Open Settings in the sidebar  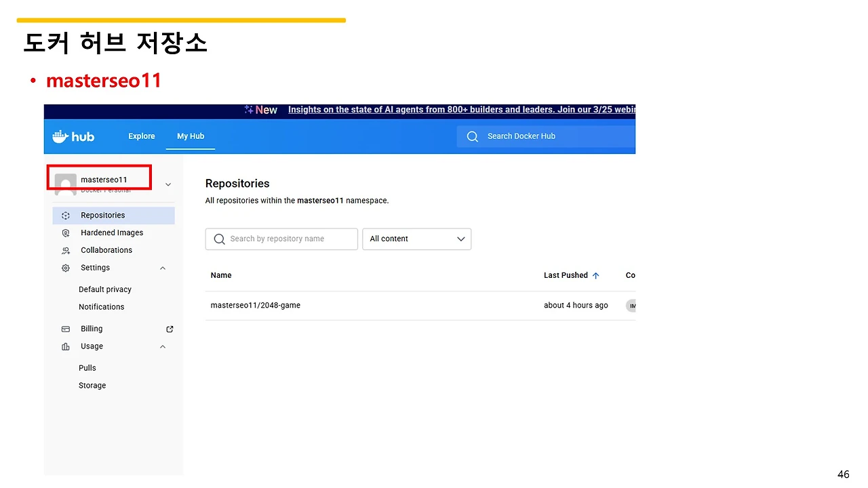click(95, 268)
